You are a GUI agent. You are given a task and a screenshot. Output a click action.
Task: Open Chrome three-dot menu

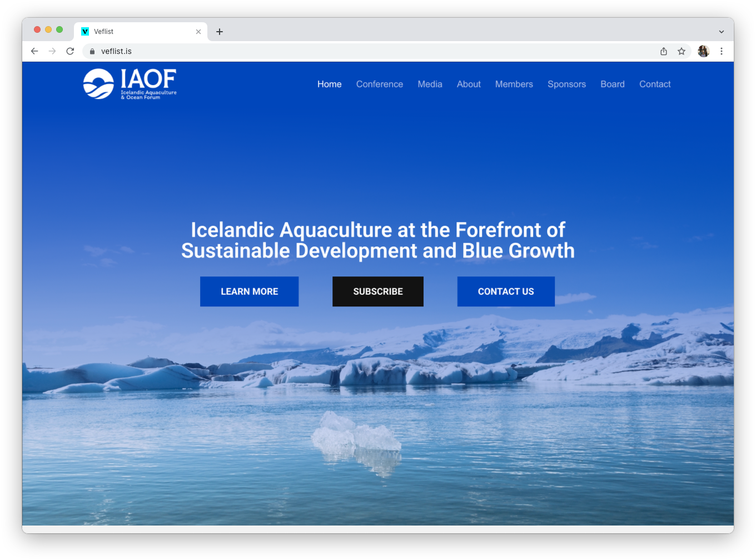tap(722, 51)
